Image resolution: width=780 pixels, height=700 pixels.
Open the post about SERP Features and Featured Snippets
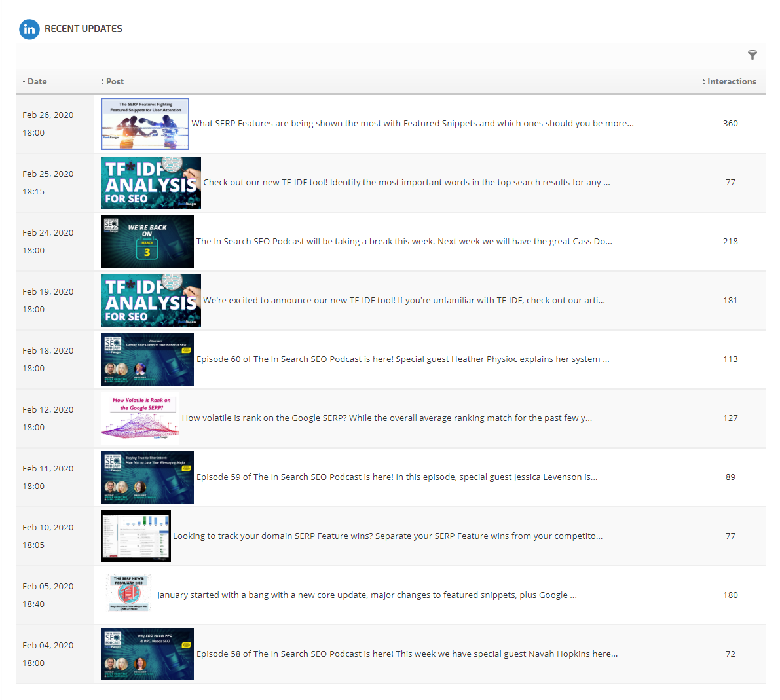point(412,124)
